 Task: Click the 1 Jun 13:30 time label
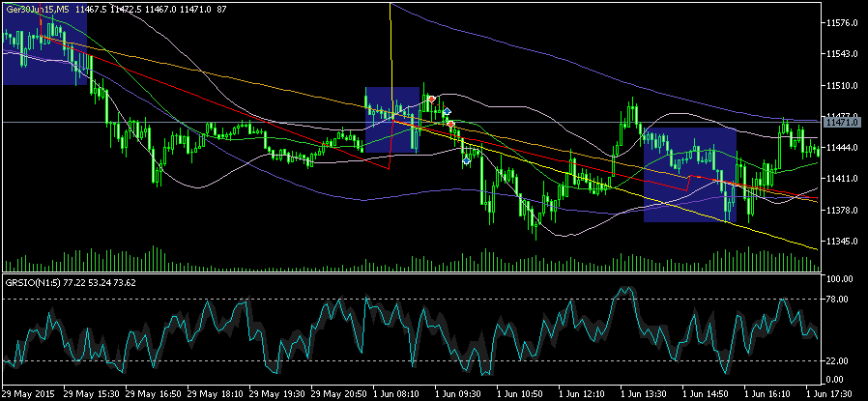[x=646, y=392]
